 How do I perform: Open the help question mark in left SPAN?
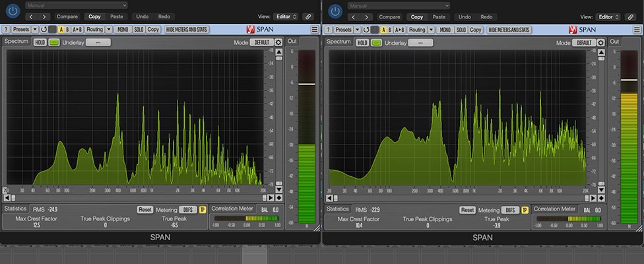pos(6,30)
